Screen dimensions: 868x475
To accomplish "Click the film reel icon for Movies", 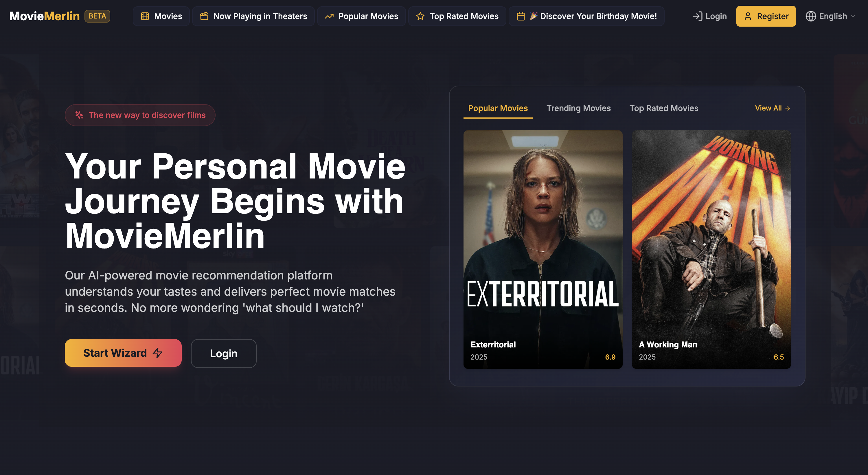I will click(145, 16).
